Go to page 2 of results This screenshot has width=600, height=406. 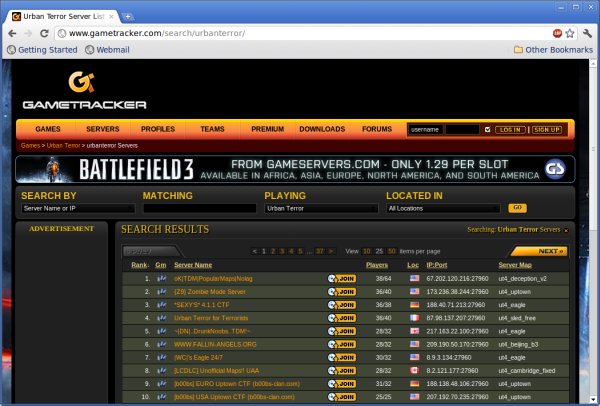273,251
